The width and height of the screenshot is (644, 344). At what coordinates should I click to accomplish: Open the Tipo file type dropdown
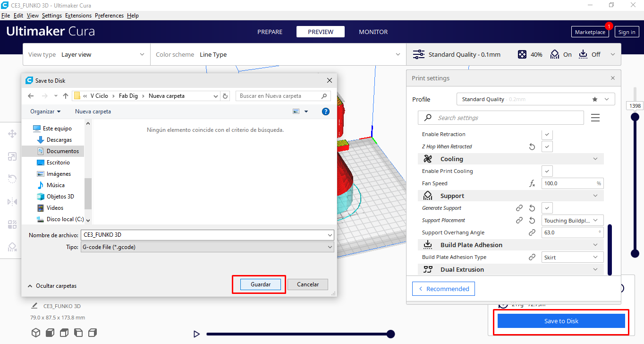pyautogui.click(x=207, y=247)
